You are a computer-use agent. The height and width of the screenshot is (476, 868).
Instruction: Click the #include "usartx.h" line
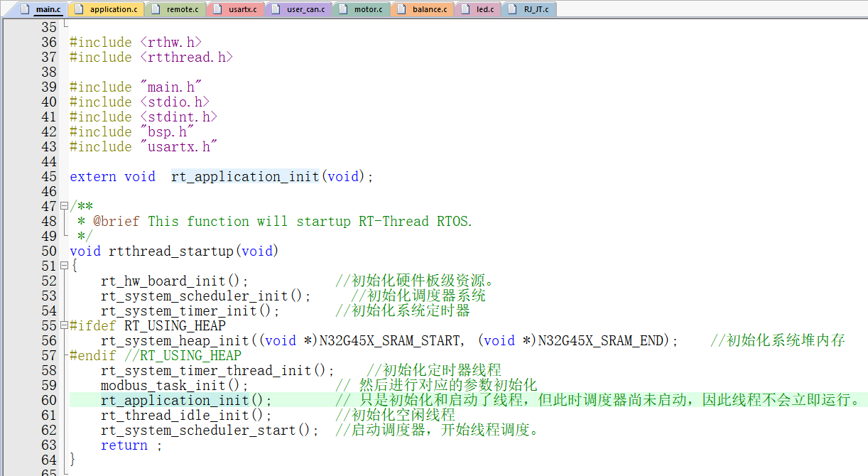pyautogui.click(x=142, y=146)
